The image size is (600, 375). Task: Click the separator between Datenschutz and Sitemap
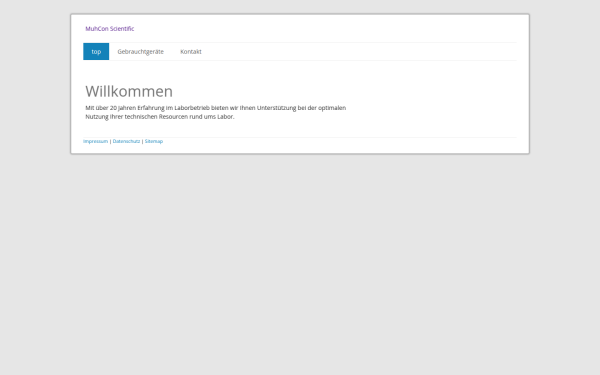(x=142, y=141)
